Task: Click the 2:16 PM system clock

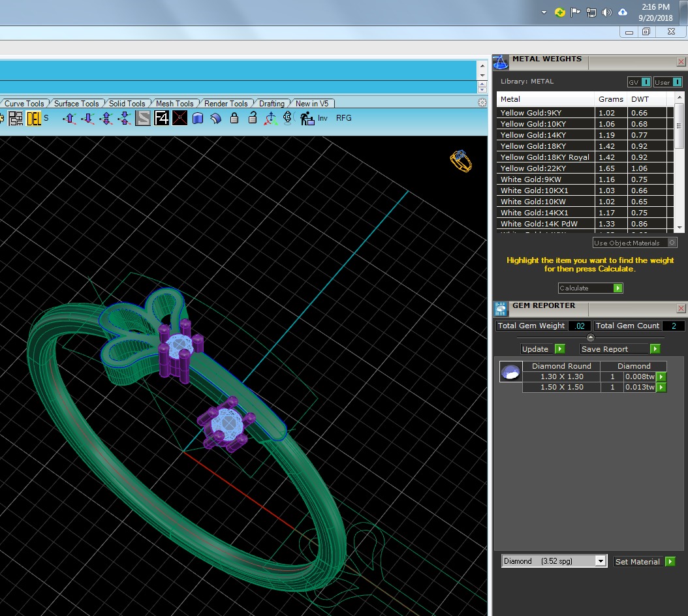Action: click(x=655, y=7)
